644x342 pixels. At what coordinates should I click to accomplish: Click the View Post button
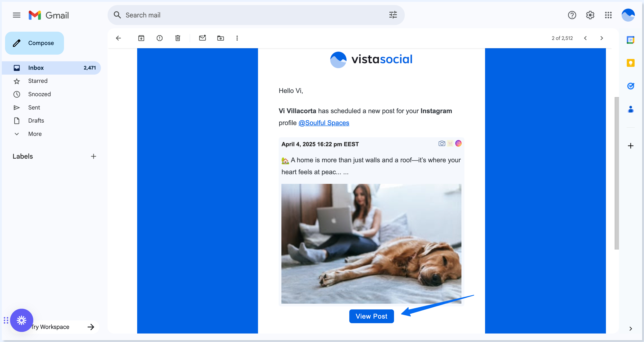coord(372,316)
